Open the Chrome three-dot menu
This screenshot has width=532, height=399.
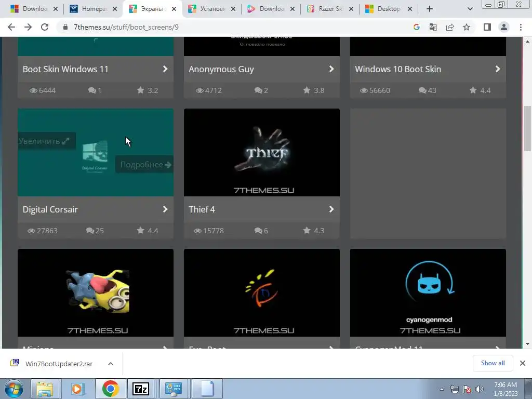(521, 27)
